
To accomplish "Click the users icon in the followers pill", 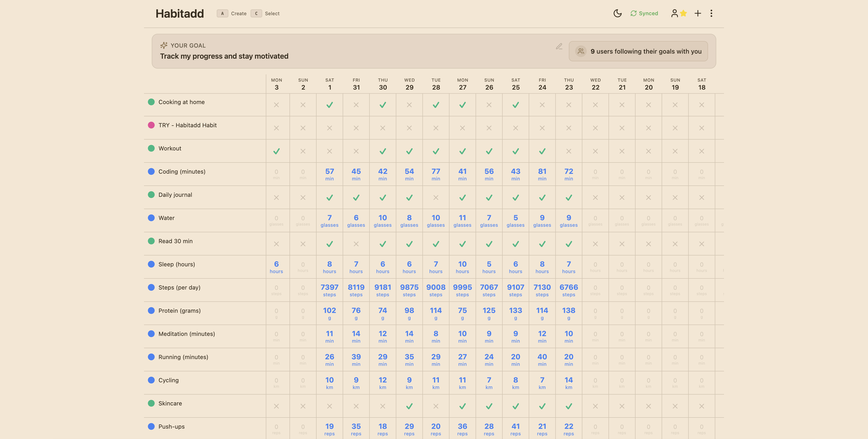I will tap(581, 51).
